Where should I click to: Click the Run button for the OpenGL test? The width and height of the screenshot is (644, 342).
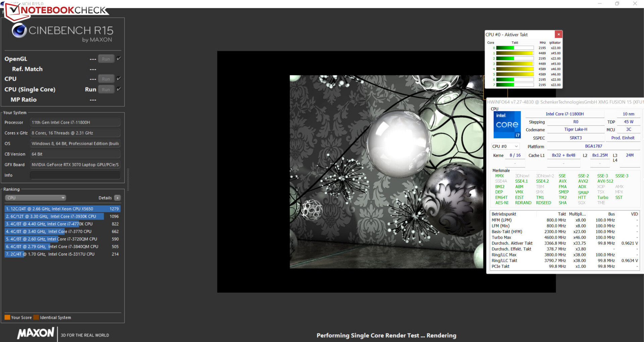click(x=106, y=59)
